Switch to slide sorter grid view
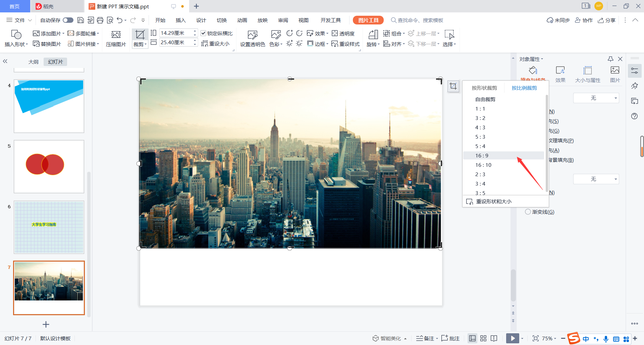 483,338
